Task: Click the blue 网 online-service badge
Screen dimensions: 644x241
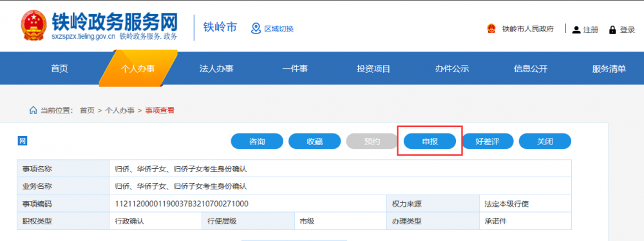Action: (22, 142)
